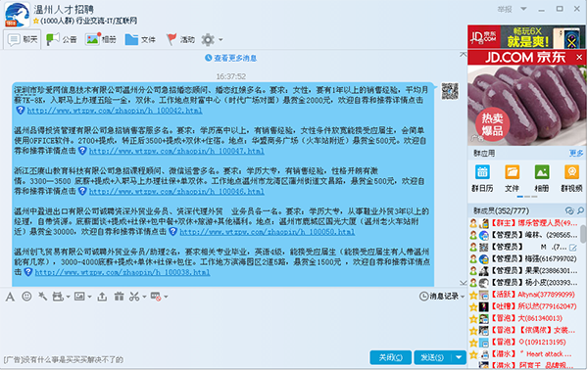Screen dimensions: 588x370
Task: Click the shield icon before h_100042 link
Action: coord(21,111)
